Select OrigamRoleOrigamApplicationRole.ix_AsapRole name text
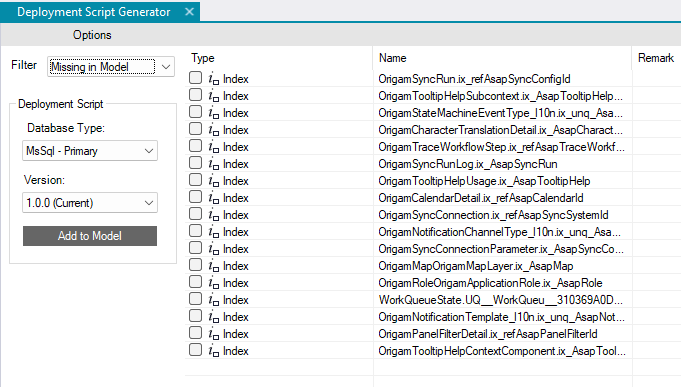Screen dimensions: 681x387 click(490, 283)
